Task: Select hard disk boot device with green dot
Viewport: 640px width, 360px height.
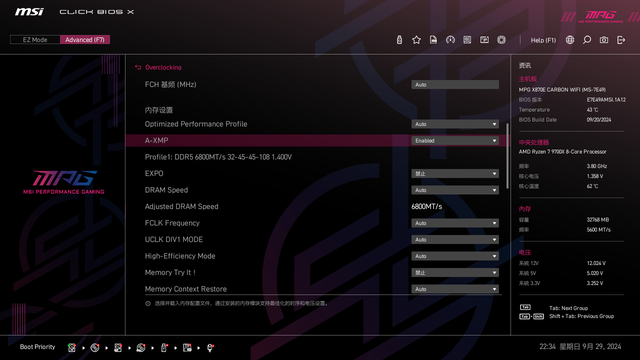Action: 72,348
